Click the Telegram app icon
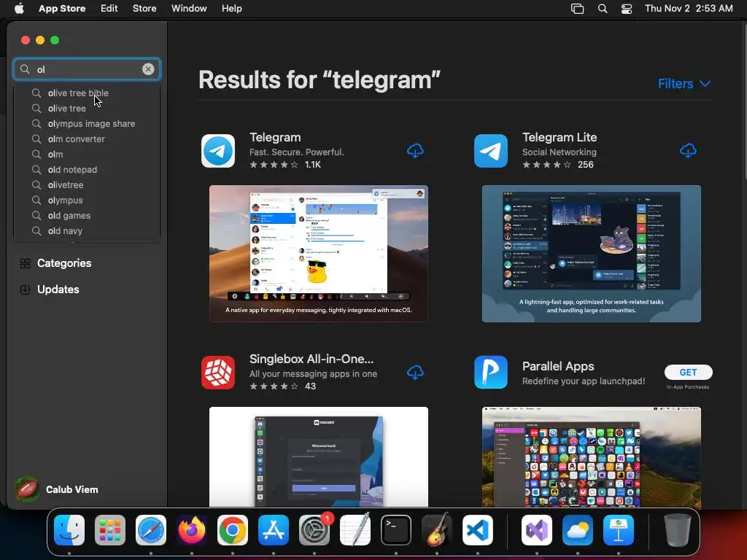Image resolution: width=747 pixels, height=560 pixels. [x=217, y=151]
